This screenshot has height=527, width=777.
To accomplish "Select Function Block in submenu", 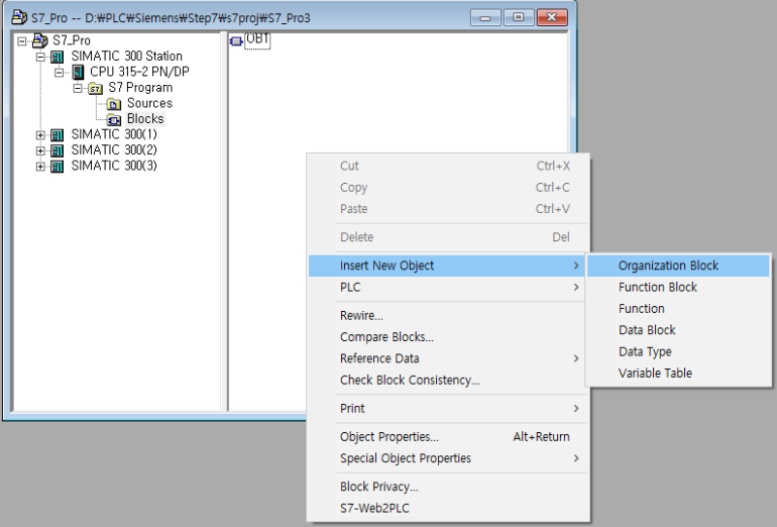I will 678,287.
